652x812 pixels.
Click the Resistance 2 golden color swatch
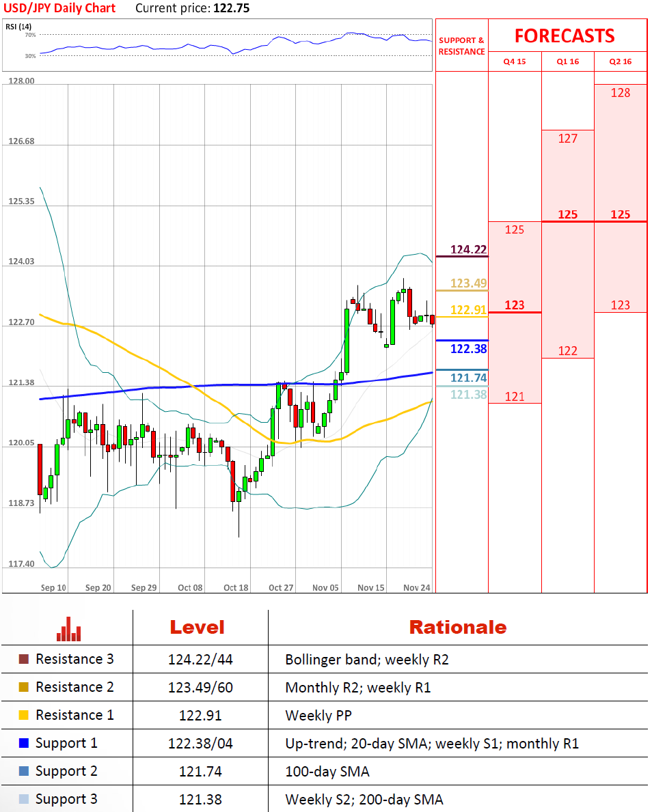coord(23,687)
